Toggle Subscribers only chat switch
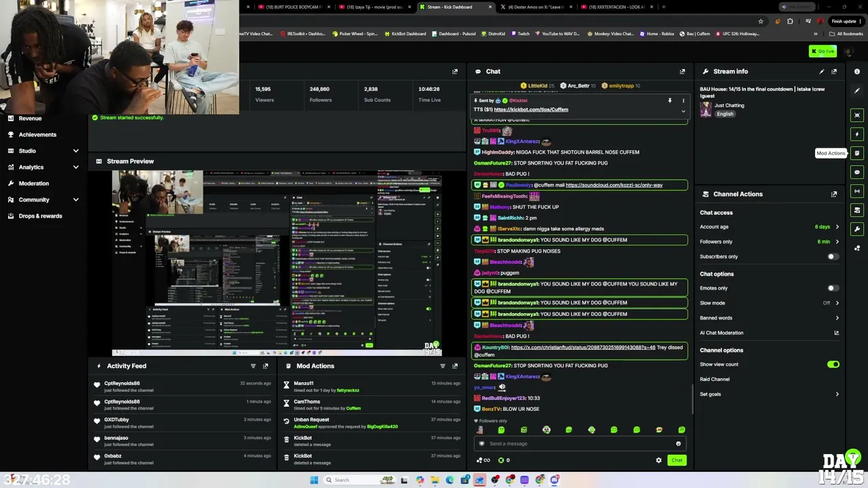The height and width of the screenshot is (488, 868). tap(833, 257)
